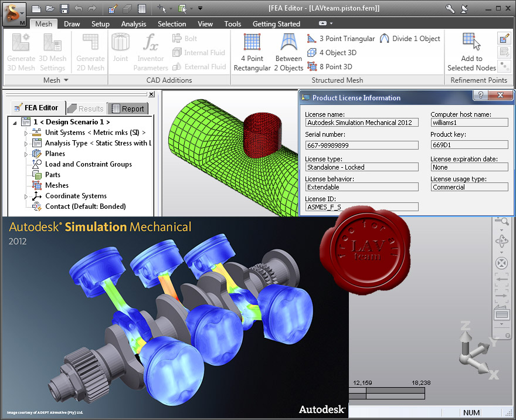
Task: Click Add to Selected Nodes
Action: click(471, 52)
